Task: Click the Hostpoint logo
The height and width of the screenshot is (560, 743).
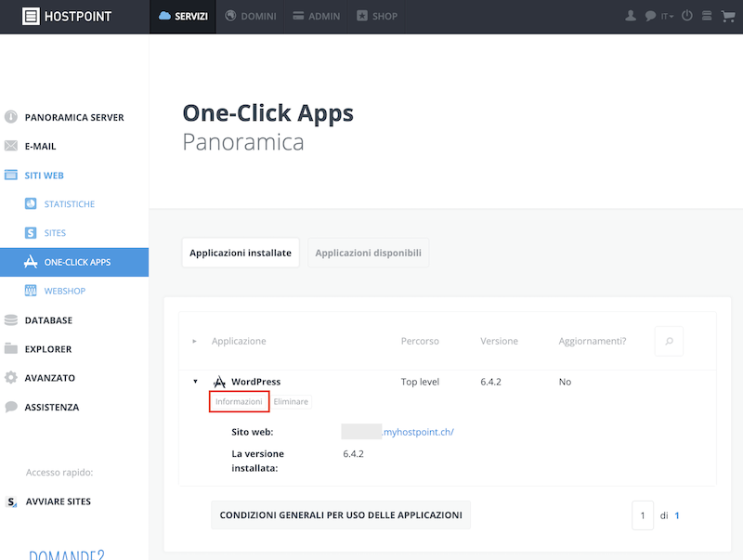Action: pos(67,16)
